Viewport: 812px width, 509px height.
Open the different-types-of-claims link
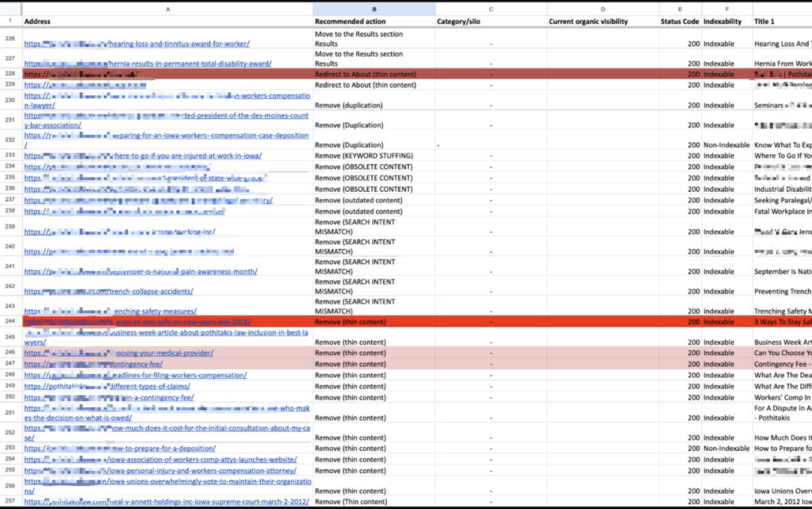tap(107, 387)
